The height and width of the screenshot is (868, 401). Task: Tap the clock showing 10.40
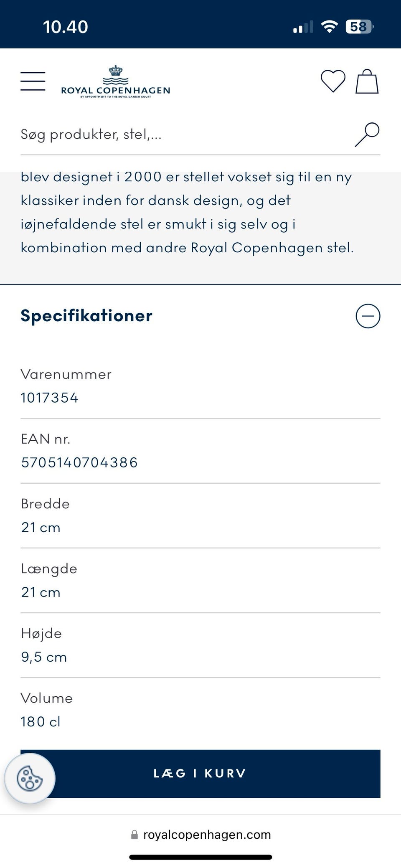[66, 27]
